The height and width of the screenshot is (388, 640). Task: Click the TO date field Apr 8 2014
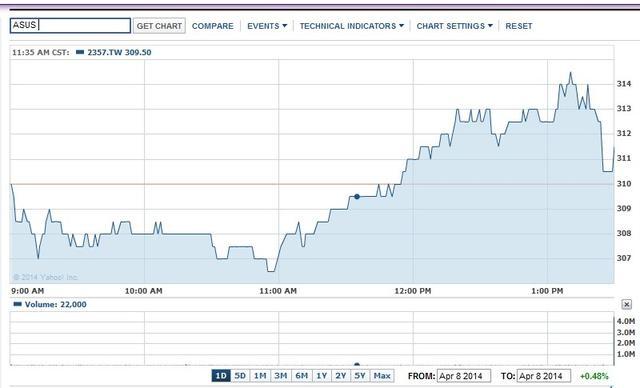[x=544, y=376]
